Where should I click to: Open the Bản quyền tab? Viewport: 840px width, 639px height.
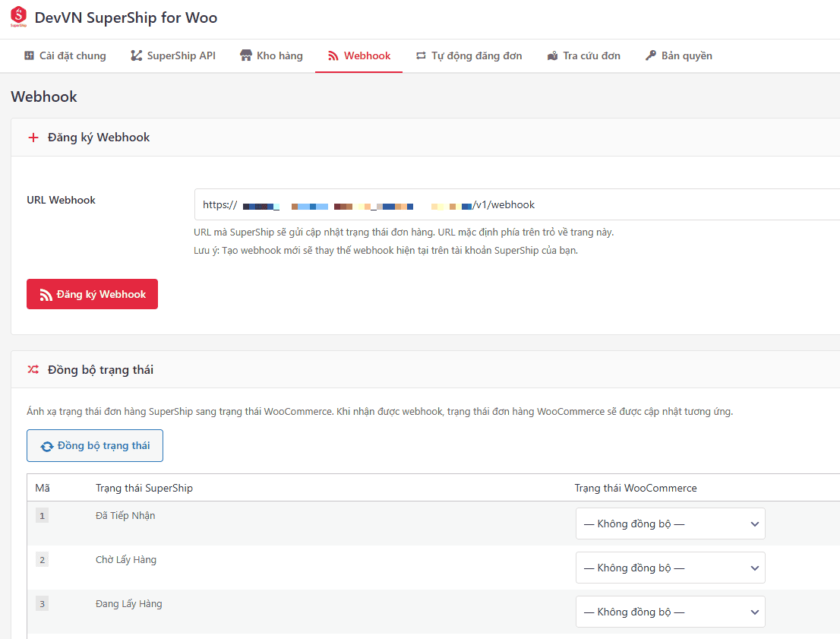coord(678,56)
